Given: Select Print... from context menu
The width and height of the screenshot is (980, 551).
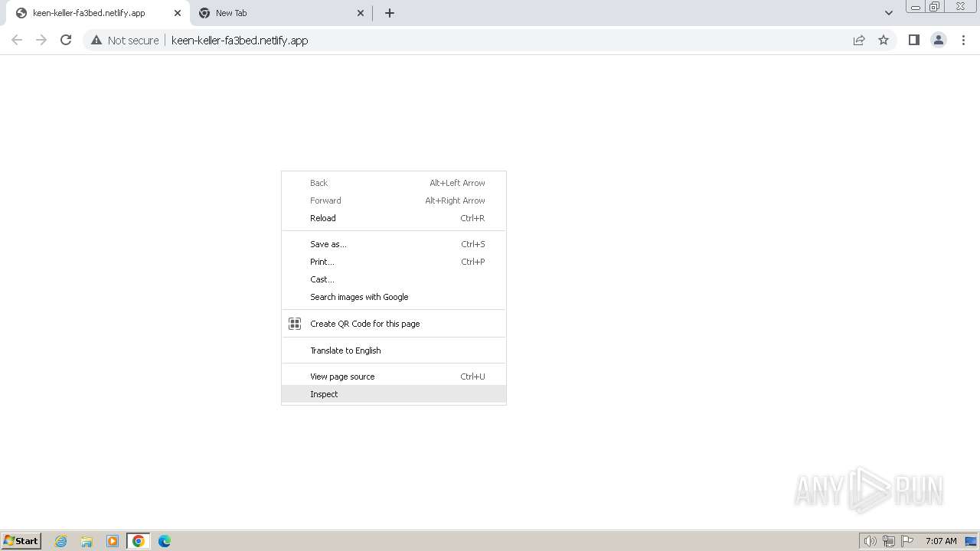Looking at the screenshot, I should point(394,262).
